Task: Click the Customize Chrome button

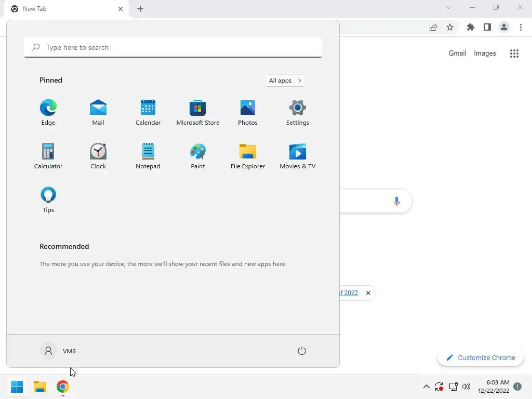Action: [481, 357]
